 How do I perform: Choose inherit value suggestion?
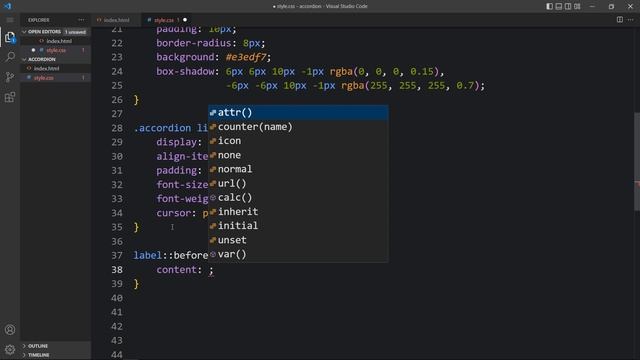pos(298,211)
